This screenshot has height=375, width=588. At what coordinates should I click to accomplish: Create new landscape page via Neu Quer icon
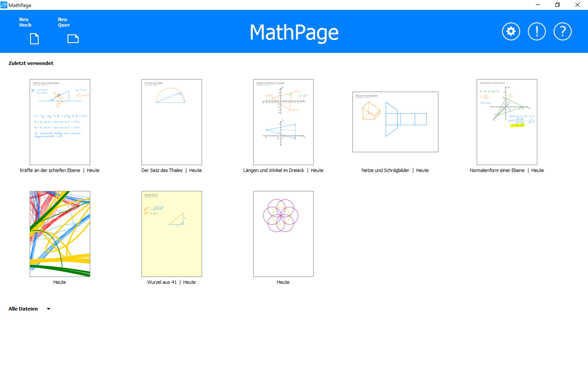pyautogui.click(x=73, y=39)
